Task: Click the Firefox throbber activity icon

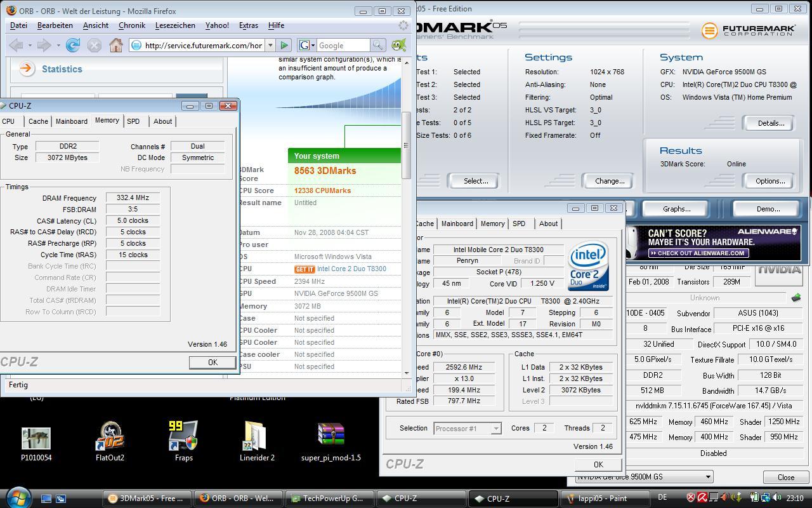Action: 403,25
